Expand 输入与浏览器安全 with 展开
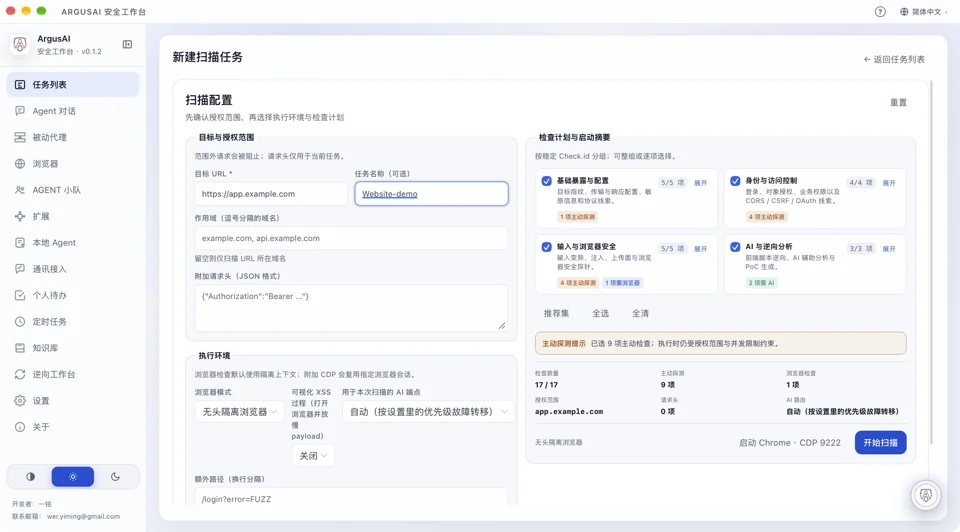Image resolution: width=960 pixels, height=532 pixels. [700, 249]
